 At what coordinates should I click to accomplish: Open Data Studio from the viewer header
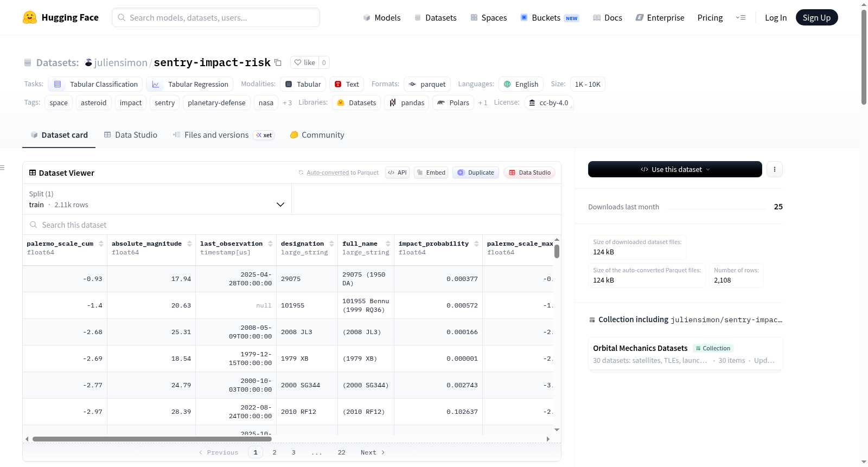(x=529, y=172)
